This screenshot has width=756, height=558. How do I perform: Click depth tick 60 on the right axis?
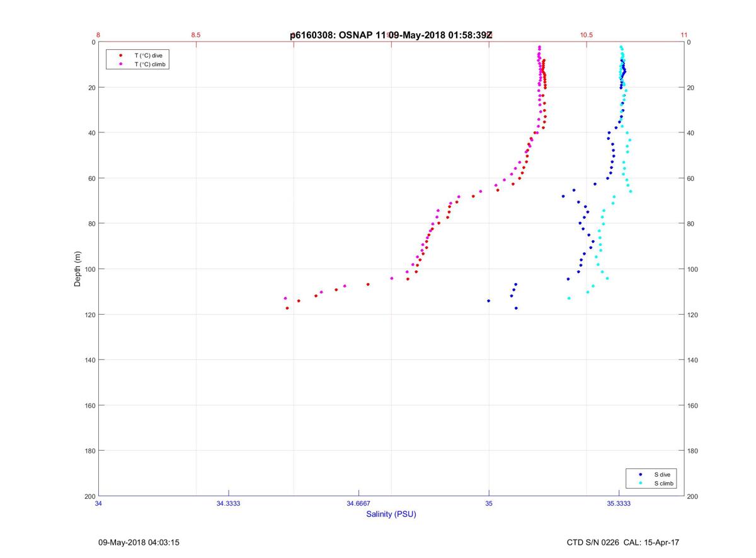(691, 178)
